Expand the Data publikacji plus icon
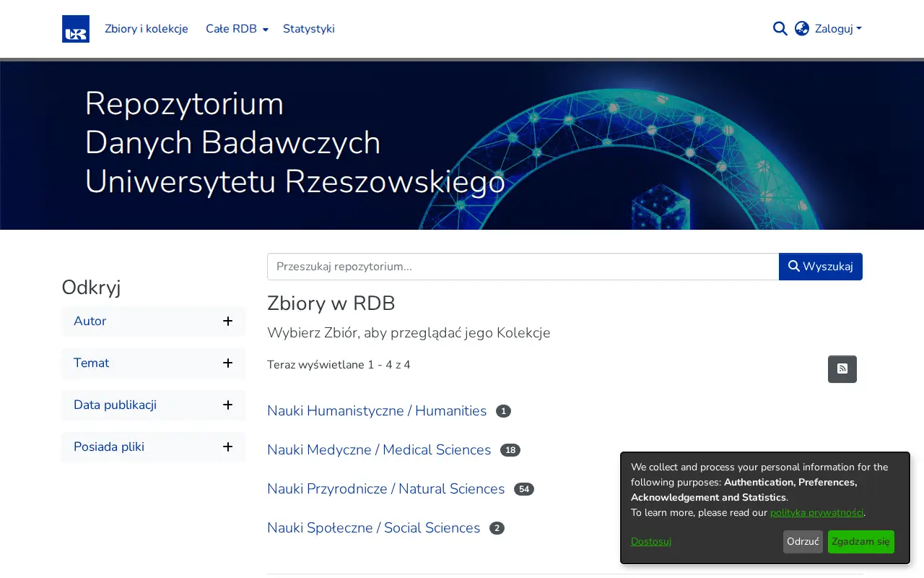 coord(227,405)
